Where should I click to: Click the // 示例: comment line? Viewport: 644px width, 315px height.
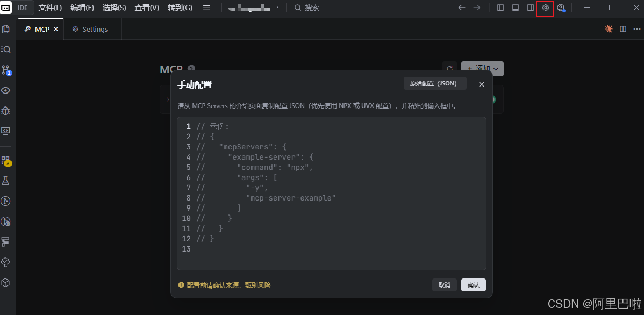[x=213, y=126]
